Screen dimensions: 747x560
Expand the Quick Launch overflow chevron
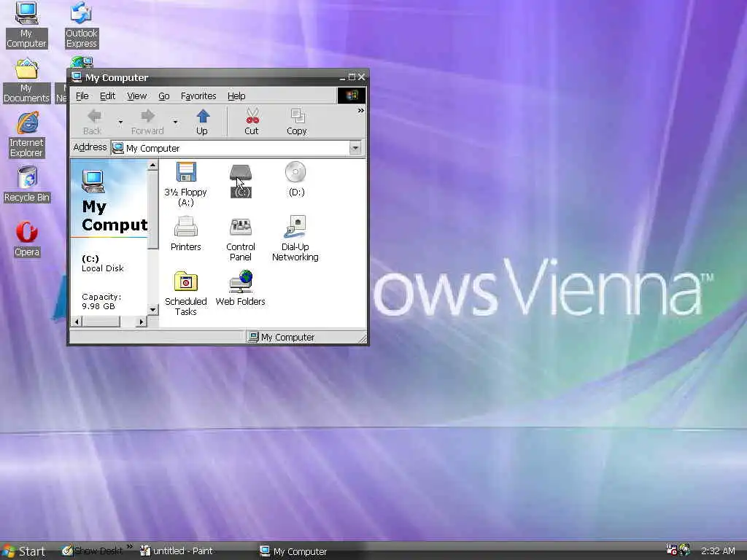coord(130,547)
